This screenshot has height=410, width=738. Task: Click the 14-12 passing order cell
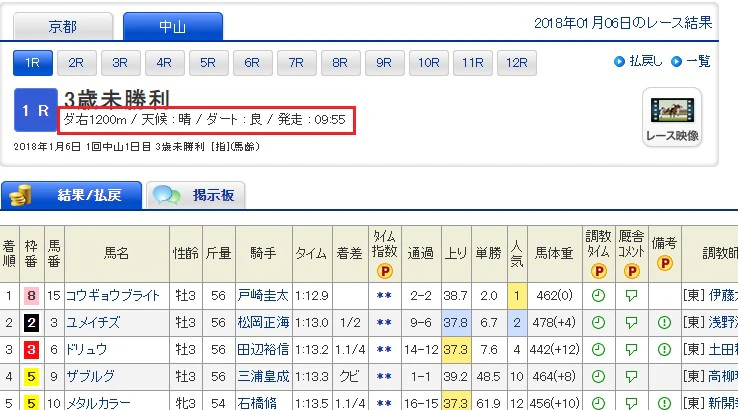421,349
